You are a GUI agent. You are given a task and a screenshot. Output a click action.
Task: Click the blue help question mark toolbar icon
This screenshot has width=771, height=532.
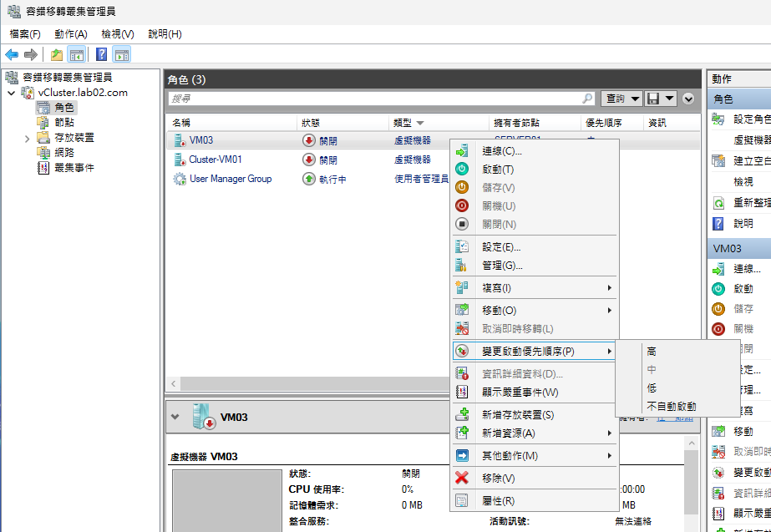click(x=101, y=55)
